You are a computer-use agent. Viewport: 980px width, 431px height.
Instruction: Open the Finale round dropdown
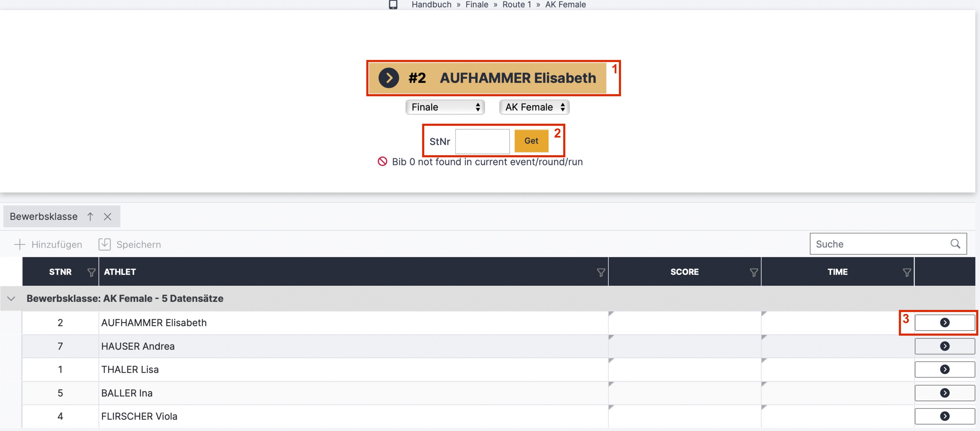[445, 107]
